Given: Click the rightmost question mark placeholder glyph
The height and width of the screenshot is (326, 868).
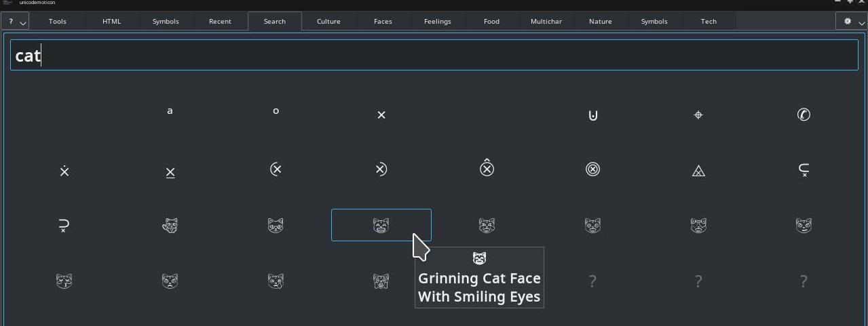Looking at the screenshot, I should (804, 281).
